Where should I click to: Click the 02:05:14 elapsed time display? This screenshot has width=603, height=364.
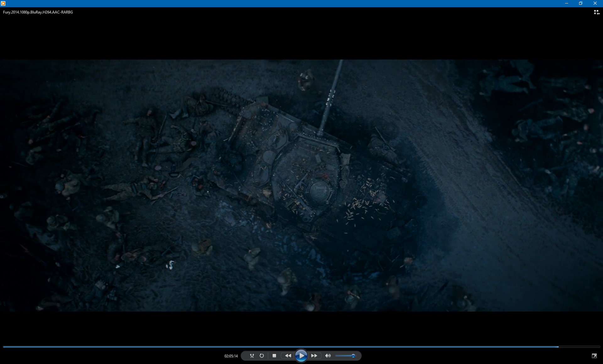tap(231, 356)
